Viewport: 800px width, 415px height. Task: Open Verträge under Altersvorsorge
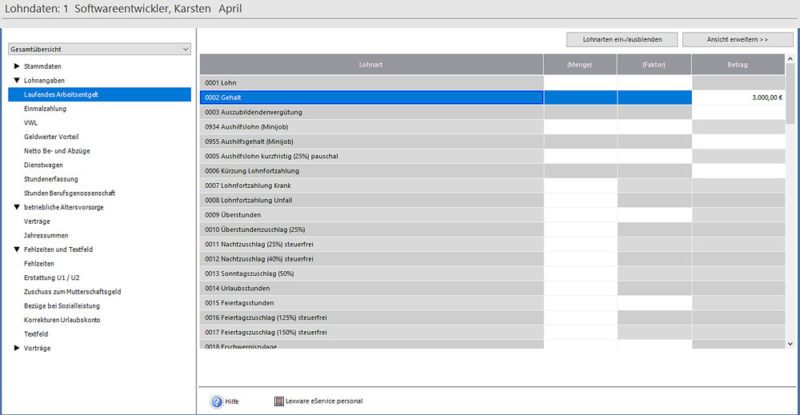[37, 222]
